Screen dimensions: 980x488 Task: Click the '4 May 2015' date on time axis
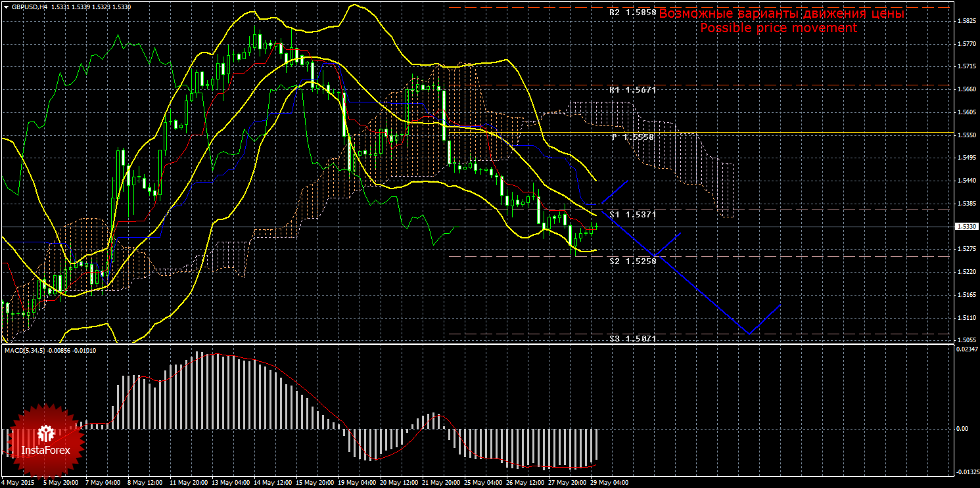tap(19, 483)
